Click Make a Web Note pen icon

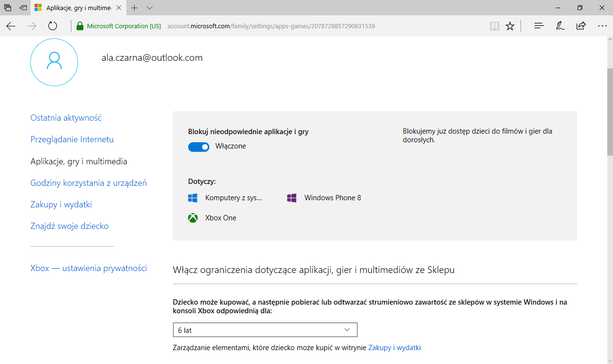560,26
